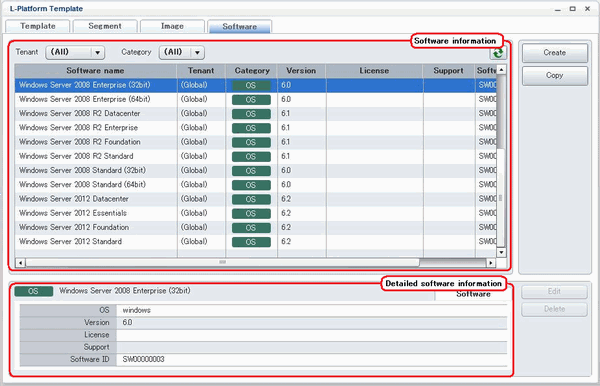The width and height of the screenshot is (600, 386).
Task: Click table scroll down arrow
Action: 501,252
